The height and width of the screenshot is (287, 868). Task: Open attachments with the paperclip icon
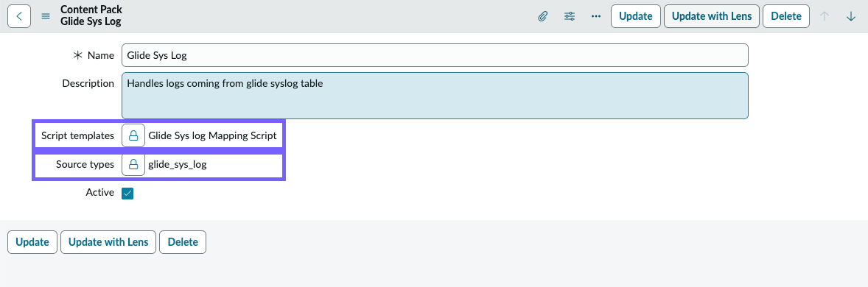pyautogui.click(x=542, y=16)
